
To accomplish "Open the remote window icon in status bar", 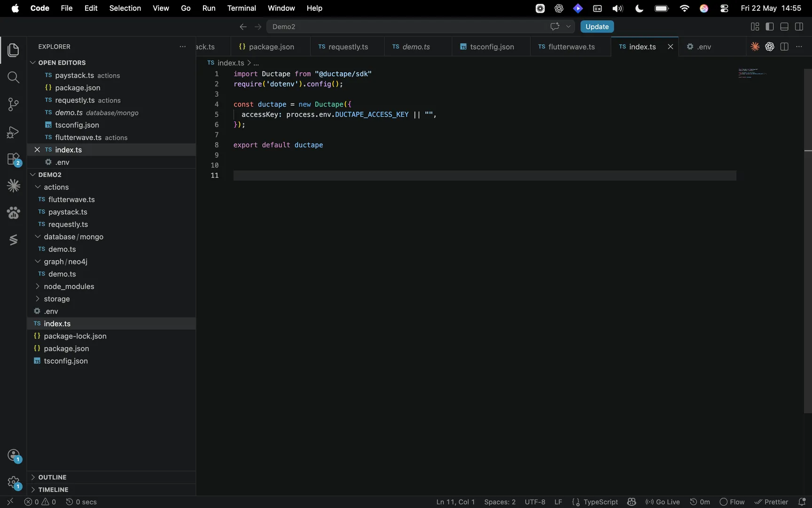I will [x=10, y=502].
